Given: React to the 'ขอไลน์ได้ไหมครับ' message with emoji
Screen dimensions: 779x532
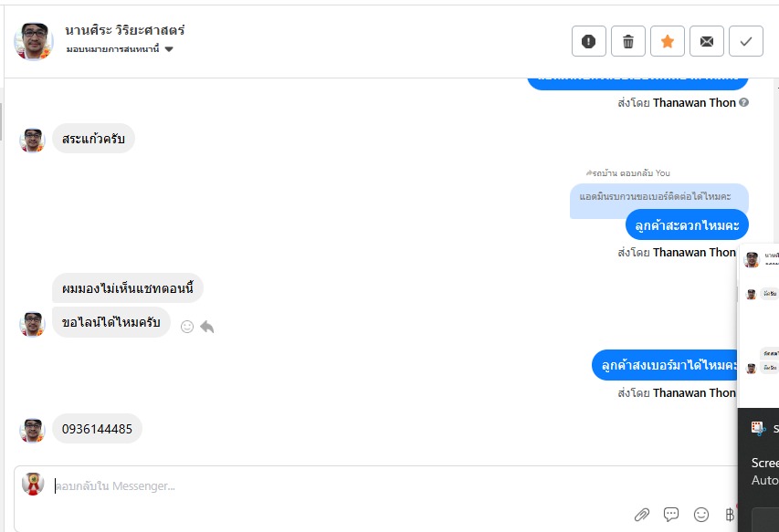Looking at the screenshot, I should (x=187, y=326).
